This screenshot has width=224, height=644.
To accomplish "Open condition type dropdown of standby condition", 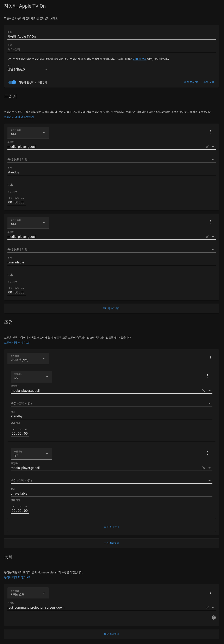I will pos(31,376).
